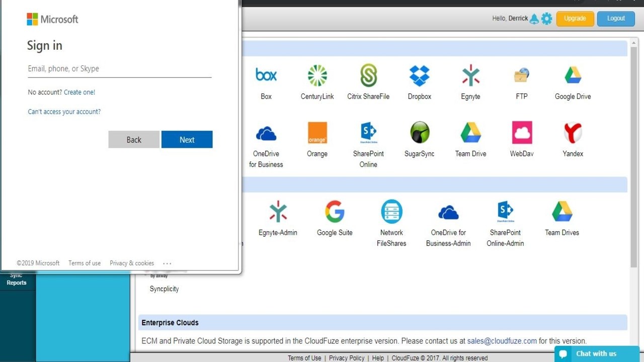Open the Sync Reports sidebar item
Screen dimensions: 644x362
17,279
